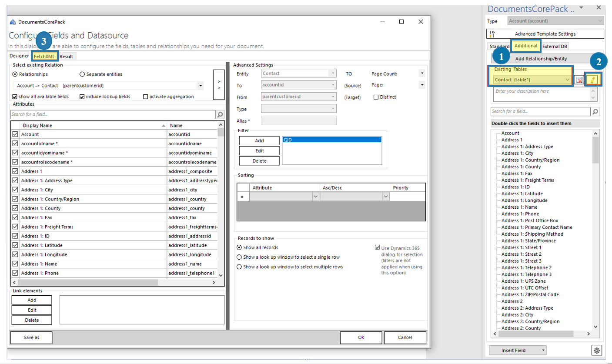Viewport: 612px width, 364px height.
Task: Click DocumentsCorePack app icon in title bar
Action: click(x=13, y=22)
